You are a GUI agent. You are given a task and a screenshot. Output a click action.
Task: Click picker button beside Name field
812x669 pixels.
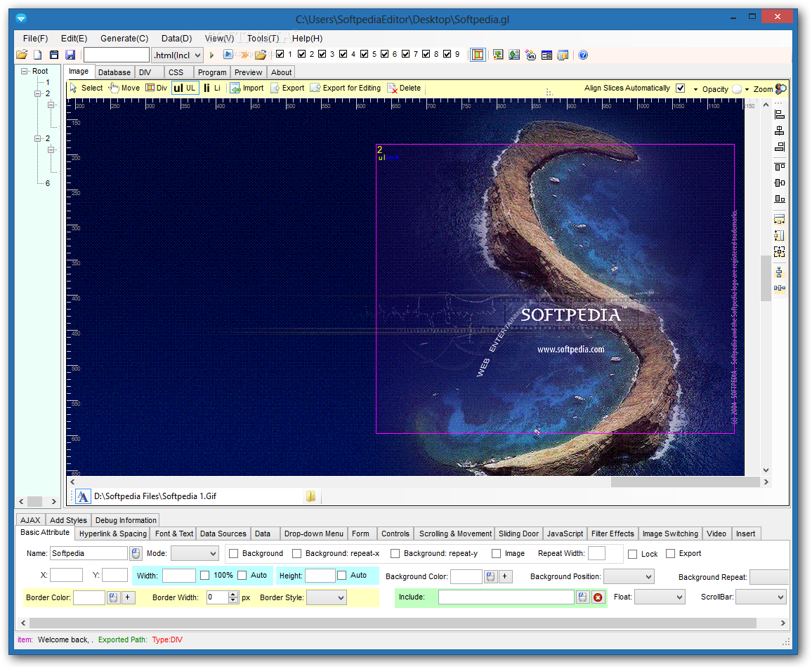[x=136, y=554]
